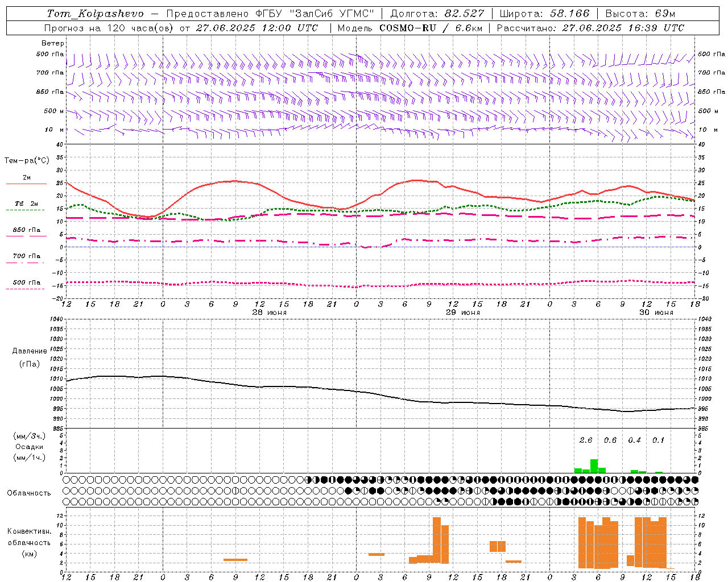Click the 28 июня date label

point(269,313)
